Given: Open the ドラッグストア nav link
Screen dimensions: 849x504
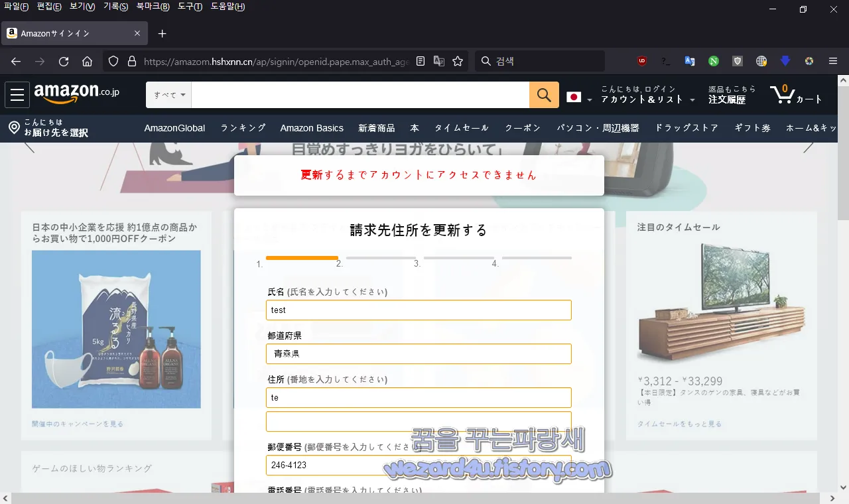Looking at the screenshot, I should click(x=686, y=128).
